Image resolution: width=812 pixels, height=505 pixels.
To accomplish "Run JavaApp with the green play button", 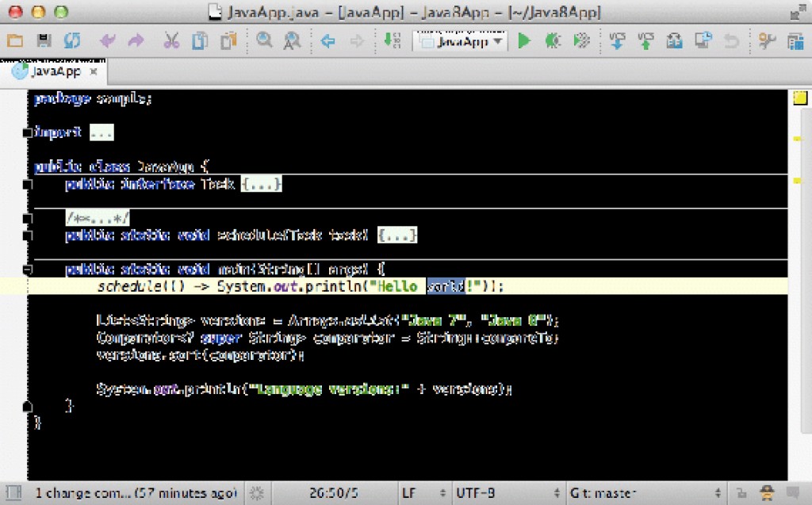I will tap(524, 40).
